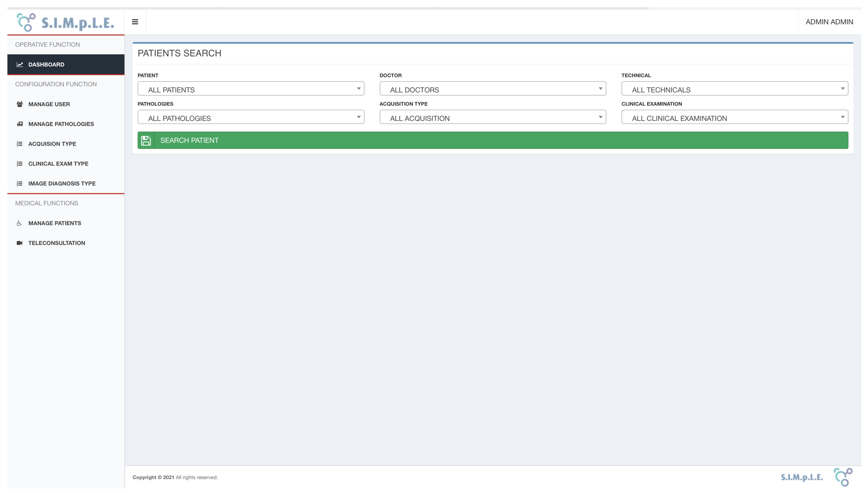This screenshot has width=868, height=493.
Task: Expand the All Pathologies dropdown
Action: 251,117
